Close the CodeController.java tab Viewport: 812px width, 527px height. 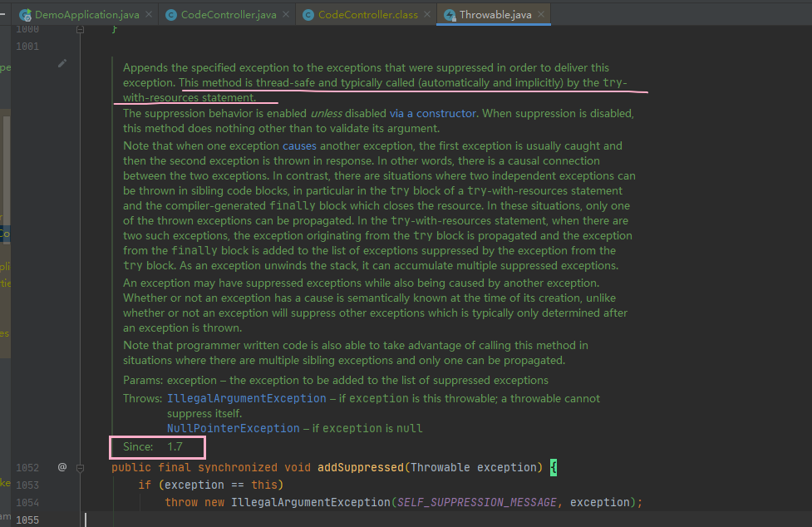click(286, 14)
